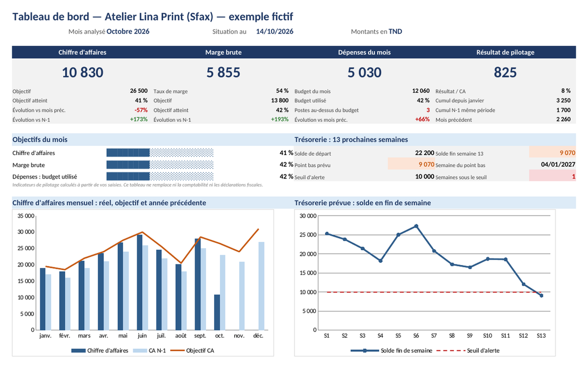The width and height of the screenshot is (588, 368).
Task: Click the 'Cumul depuis janvier' value '3 250'
Action: (x=563, y=101)
